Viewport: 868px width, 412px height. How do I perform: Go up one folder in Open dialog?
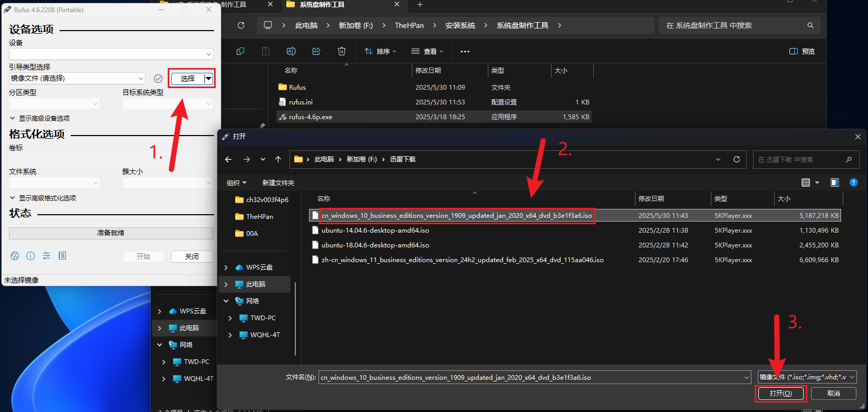(278, 159)
